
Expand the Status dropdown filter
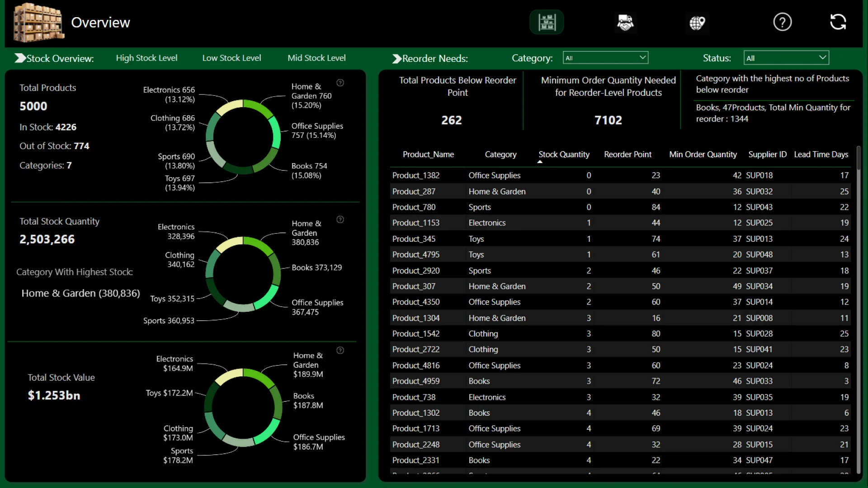click(x=786, y=58)
